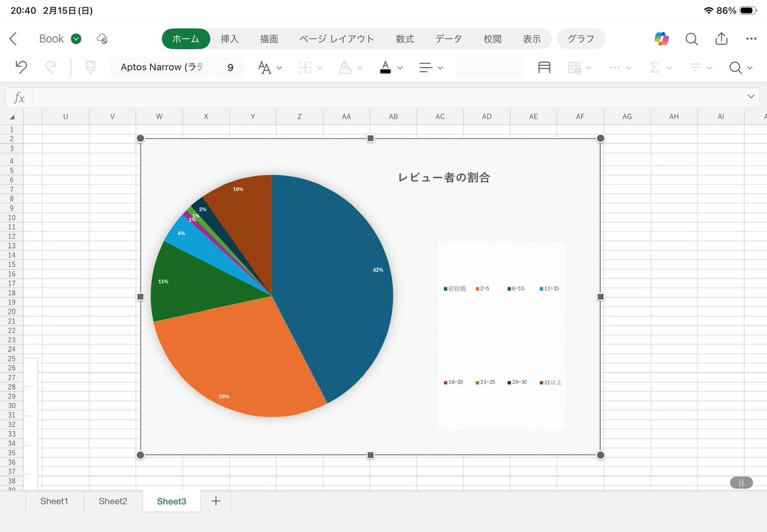Open the 表示 tab
767x532 pixels.
coord(532,39)
